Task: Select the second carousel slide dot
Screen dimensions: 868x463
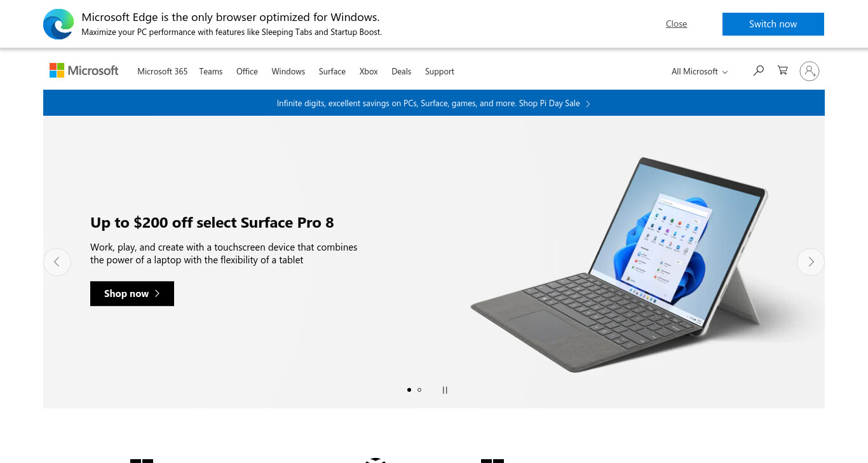Action: click(x=419, y=390)
